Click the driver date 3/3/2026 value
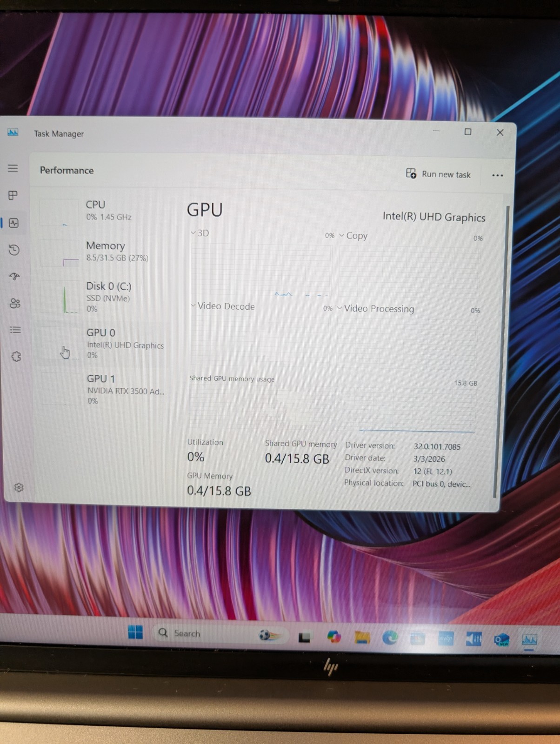 coord(429,459)
